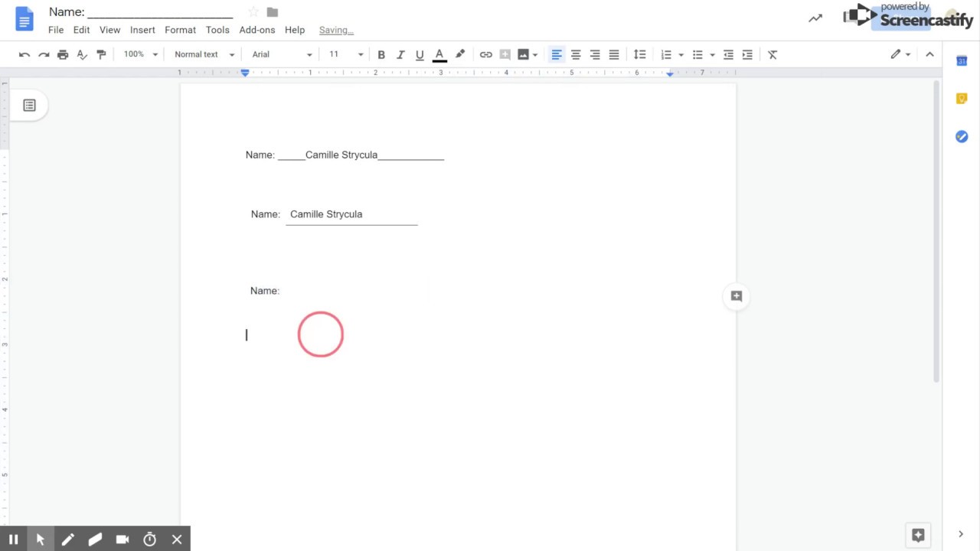Hide the menus with up chevron
This screenshot has width=980, height=551.
click(x=929, y=54)
